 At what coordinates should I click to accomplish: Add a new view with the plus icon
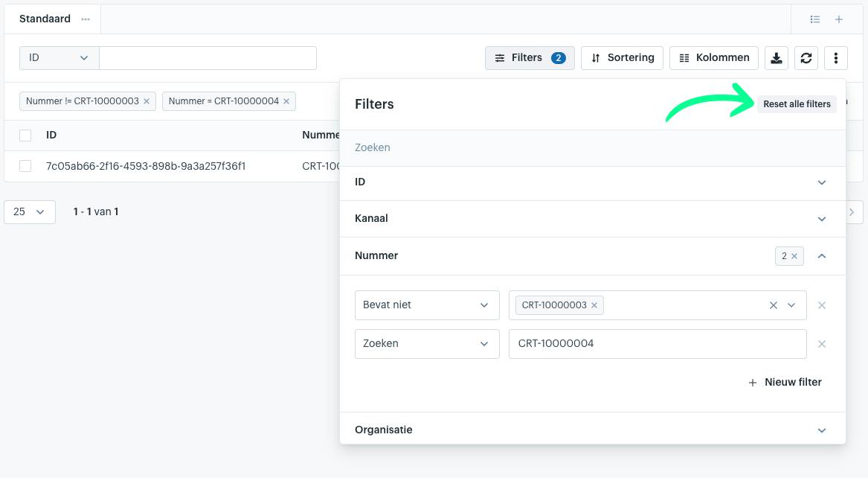tap(839, 19)
